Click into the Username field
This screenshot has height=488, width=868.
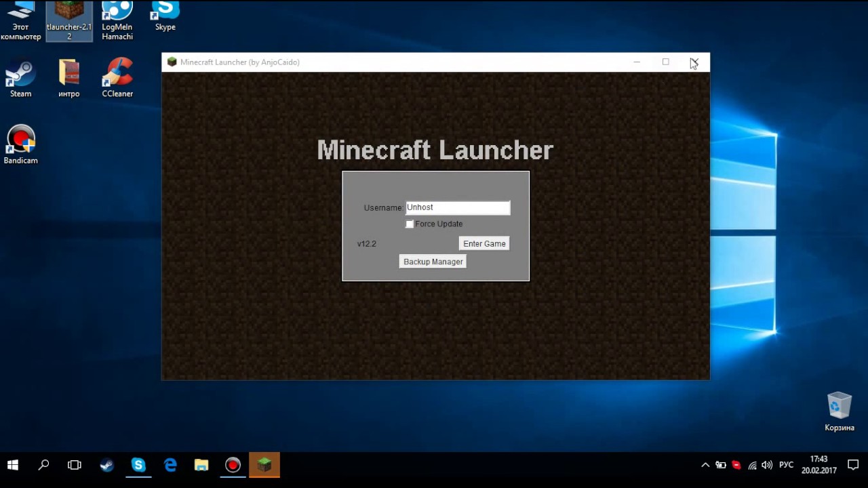point(458,207)
